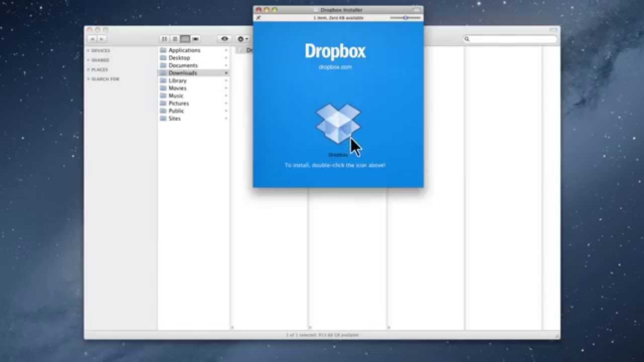The height and width of the screenshot is (362, 644).
Task: Switch Finder to icon view
Action: point(164,39)
